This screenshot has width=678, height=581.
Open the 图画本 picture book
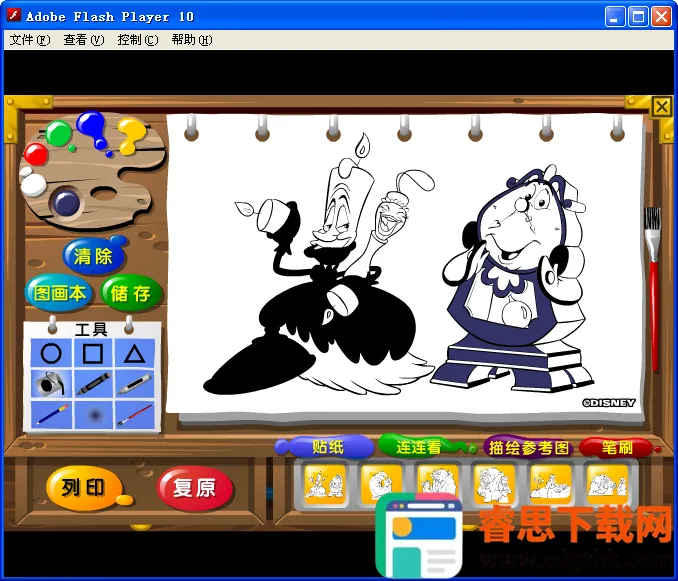click(60, 293)
